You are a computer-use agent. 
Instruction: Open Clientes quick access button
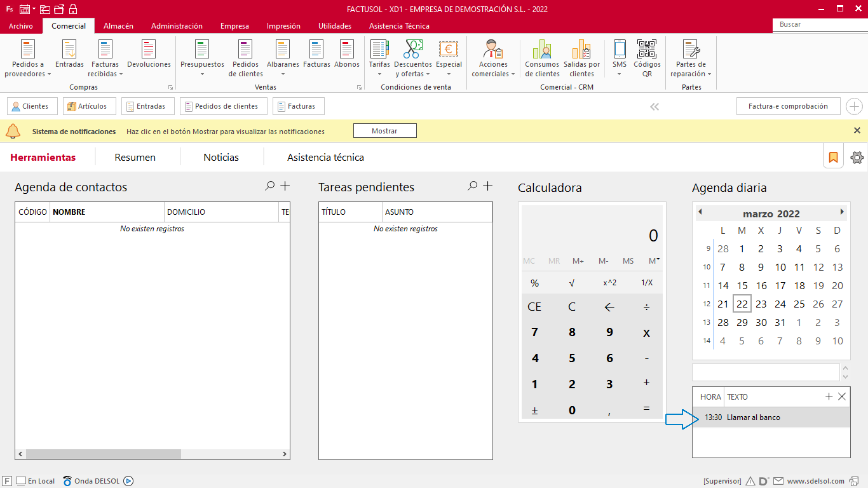pyautogui.click(x=32, y=106)
